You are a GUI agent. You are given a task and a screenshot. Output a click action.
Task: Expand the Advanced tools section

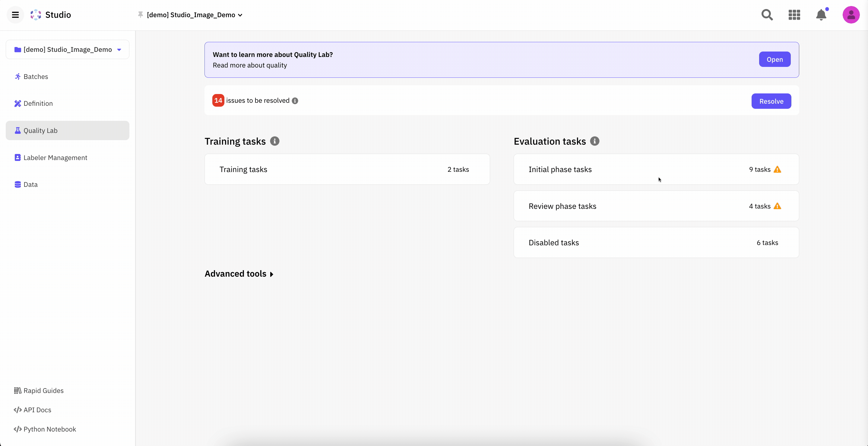tap(239, 274)
